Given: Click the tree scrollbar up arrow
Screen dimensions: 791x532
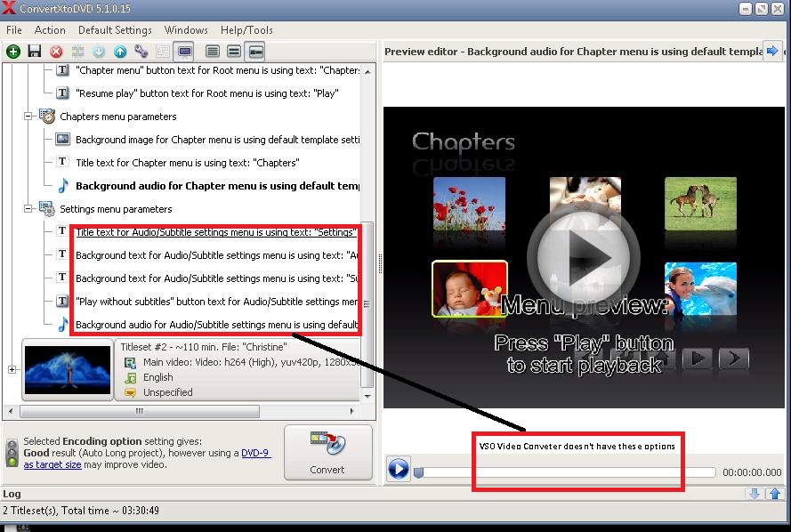Looking at the screenshot, I should [367, 71].
